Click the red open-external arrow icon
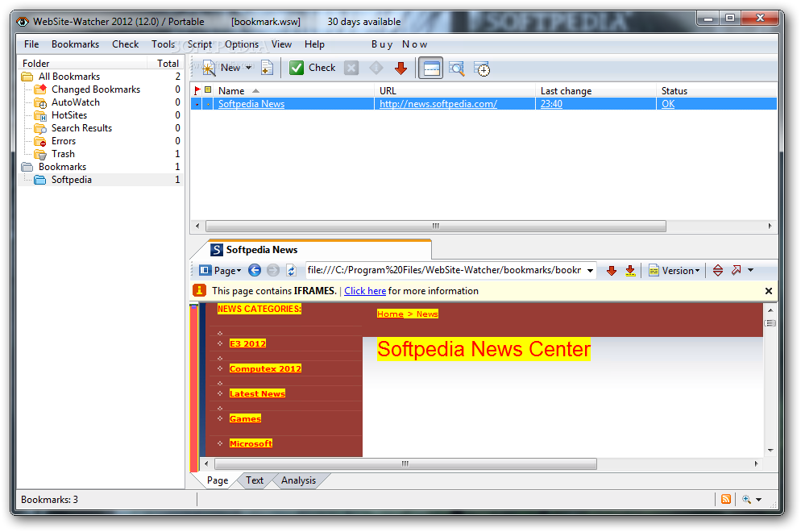 point(736,270)
